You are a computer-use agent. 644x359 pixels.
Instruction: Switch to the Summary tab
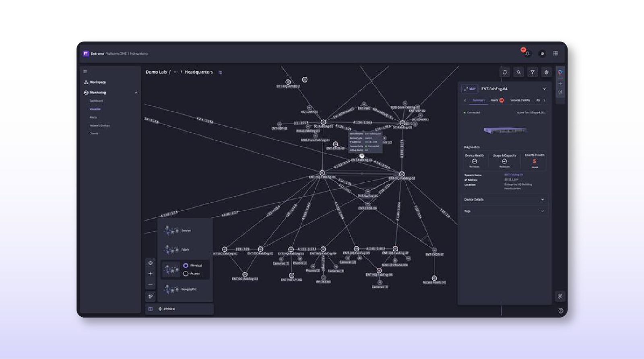(x=479, y=100)
